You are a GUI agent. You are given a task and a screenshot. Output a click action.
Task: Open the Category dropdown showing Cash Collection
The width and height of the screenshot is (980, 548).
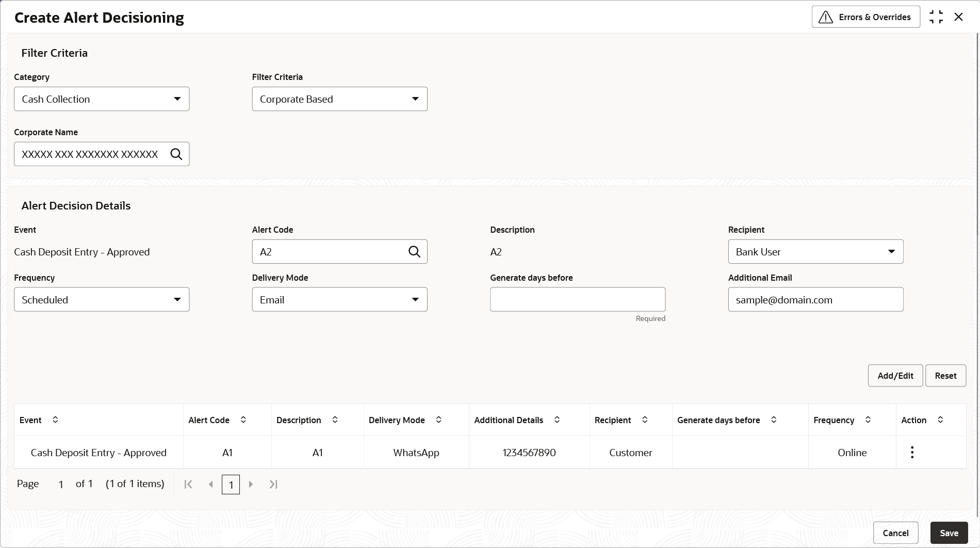pos(102,99)
